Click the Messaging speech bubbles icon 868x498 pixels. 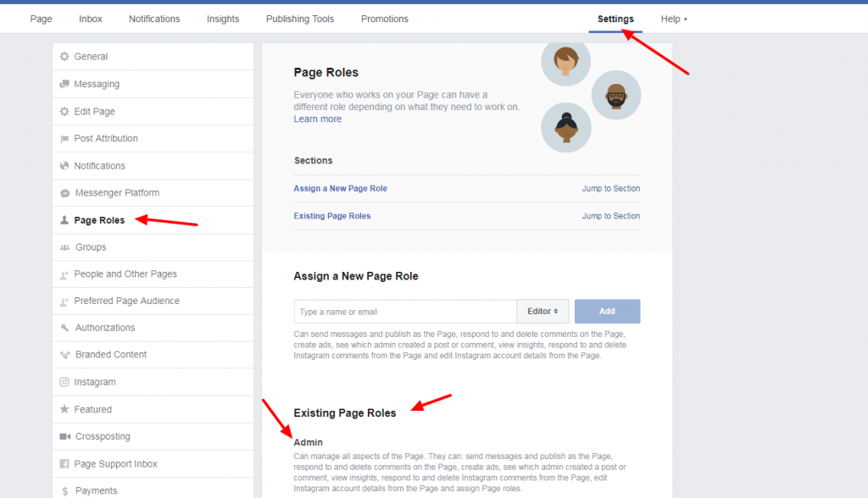click(64, 84)
